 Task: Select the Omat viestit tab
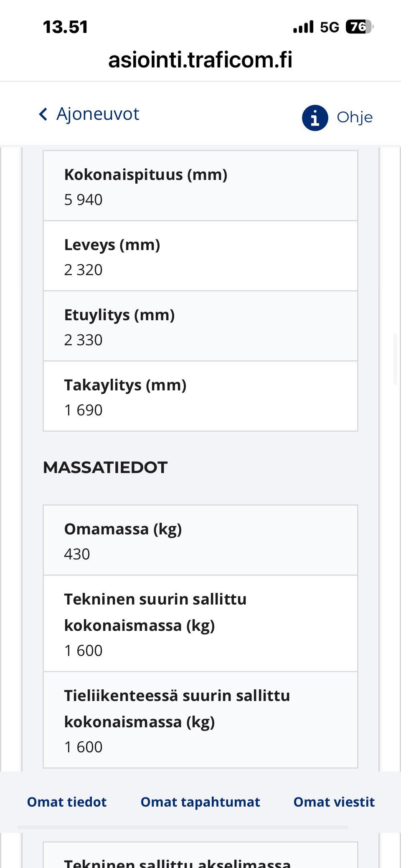[x=334, y=802]
